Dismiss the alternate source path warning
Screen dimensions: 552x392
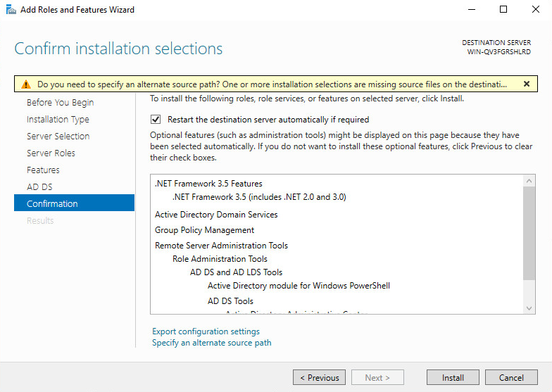coord(527,84)
